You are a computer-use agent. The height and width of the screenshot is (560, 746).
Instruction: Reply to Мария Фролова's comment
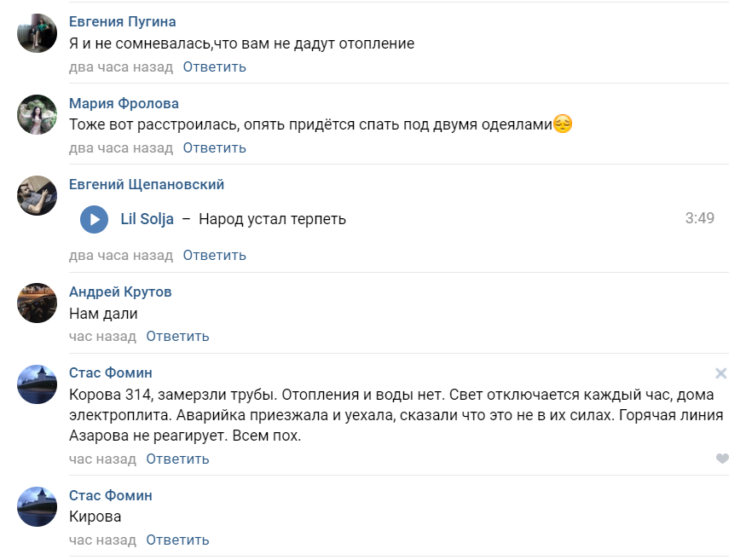tap(214, 147)
